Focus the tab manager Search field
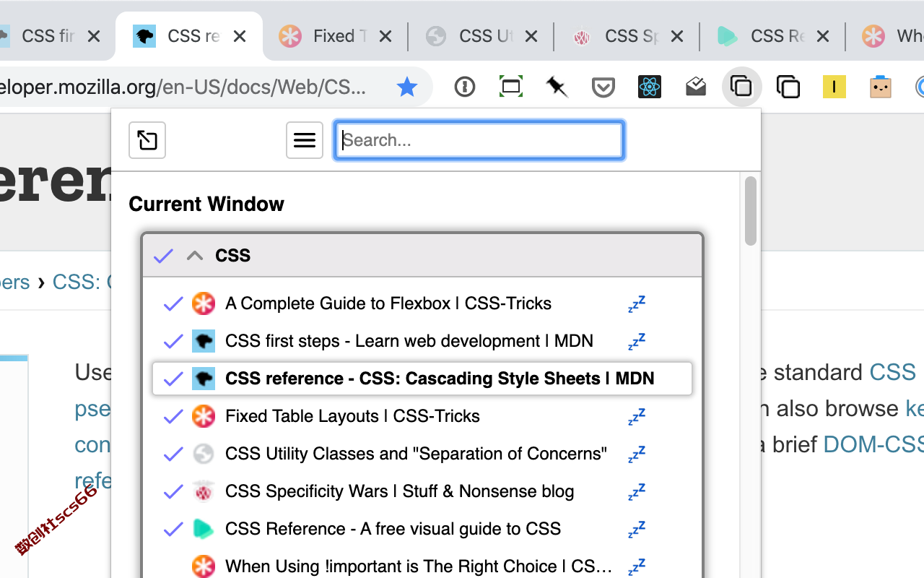 coord(479,140)
